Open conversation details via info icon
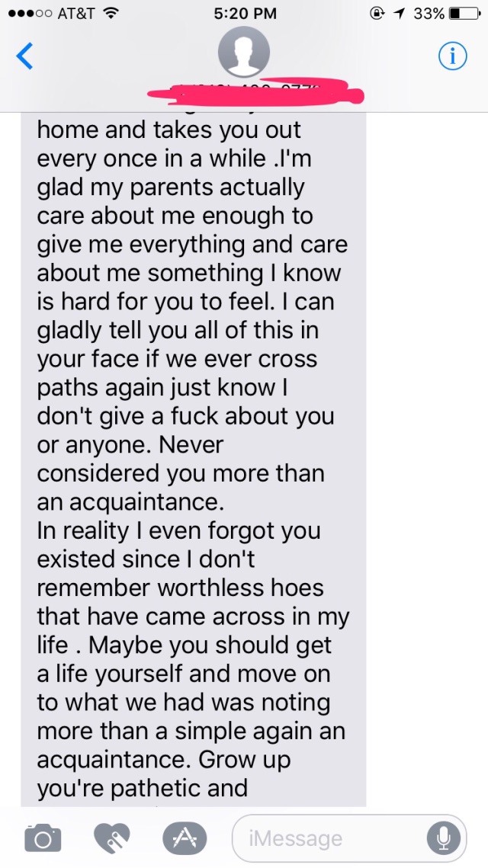This screenshot has width=488, height=868. point(453,56)
